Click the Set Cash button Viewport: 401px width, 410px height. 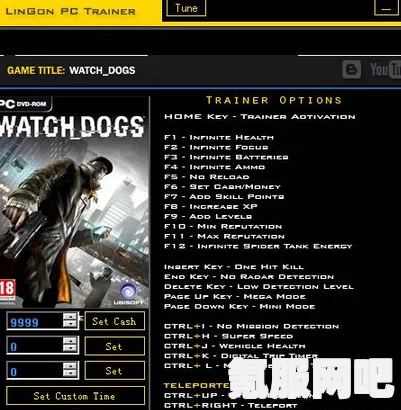(x=115, y=321)
